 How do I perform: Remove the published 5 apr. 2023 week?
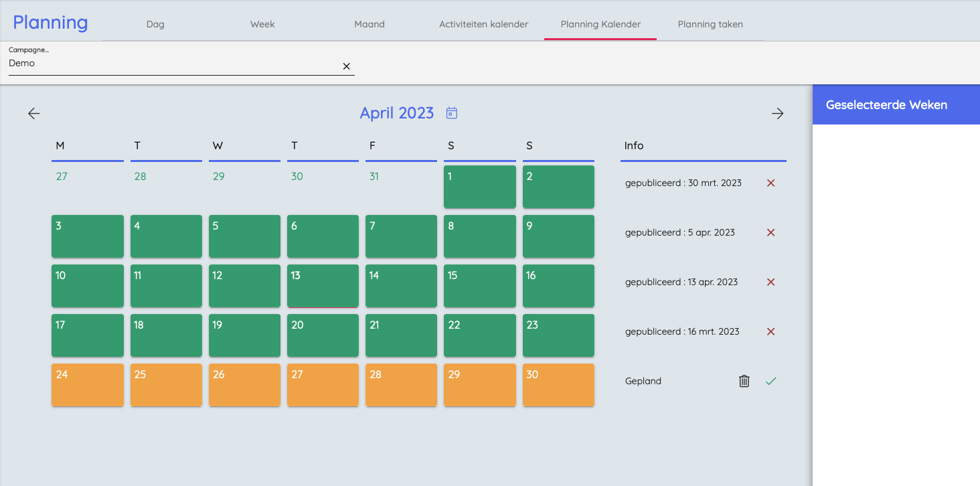tap(770, 232)
